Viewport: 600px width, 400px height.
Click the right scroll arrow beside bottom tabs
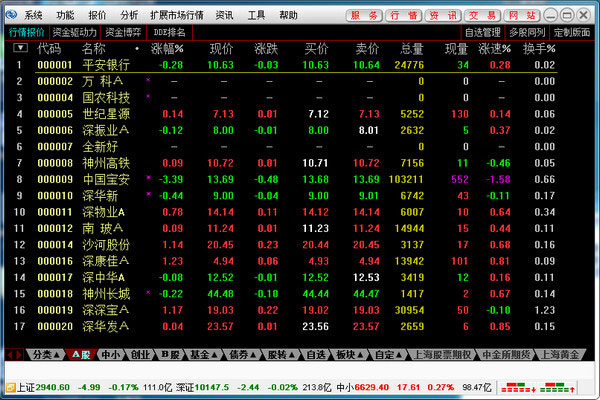[x=18, y=355]
